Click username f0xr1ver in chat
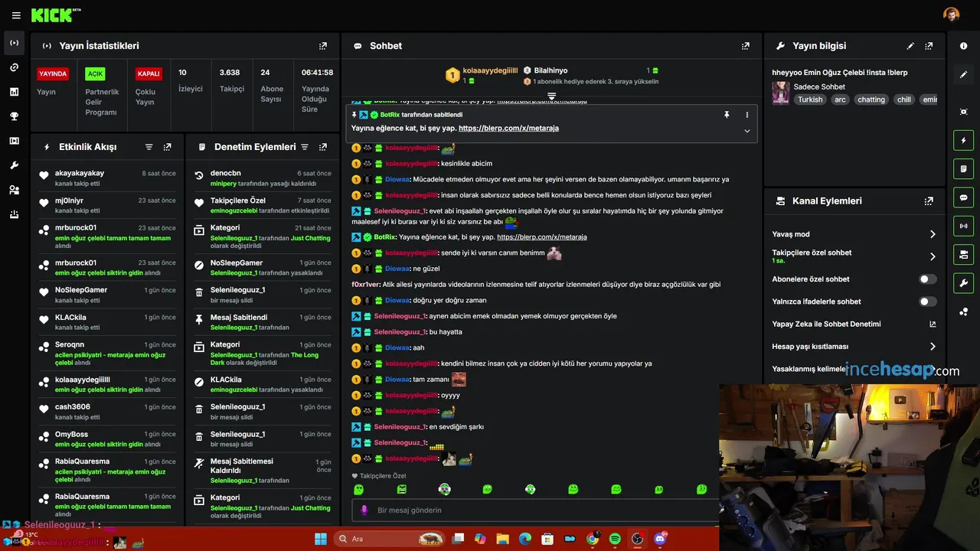 click(x=365, y=285)
